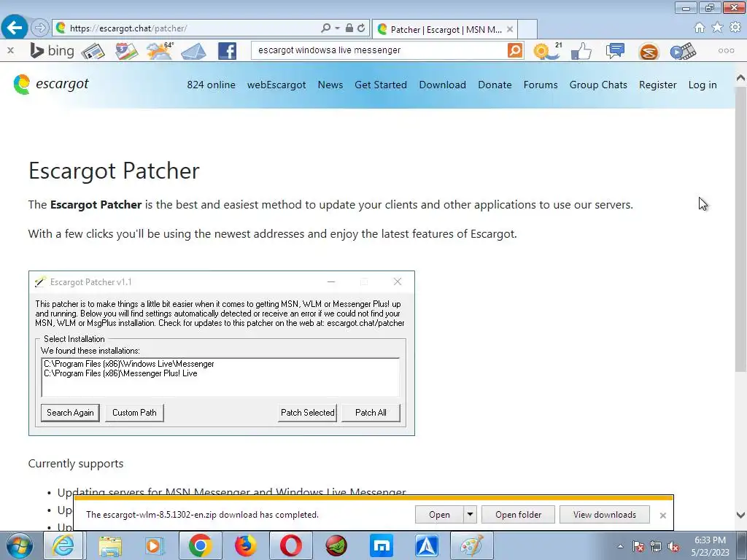Image resolution: width=747 pixels, height=560 pixels.
Task: Click the page scroll up arrow
Action: [x=741, y=77]
